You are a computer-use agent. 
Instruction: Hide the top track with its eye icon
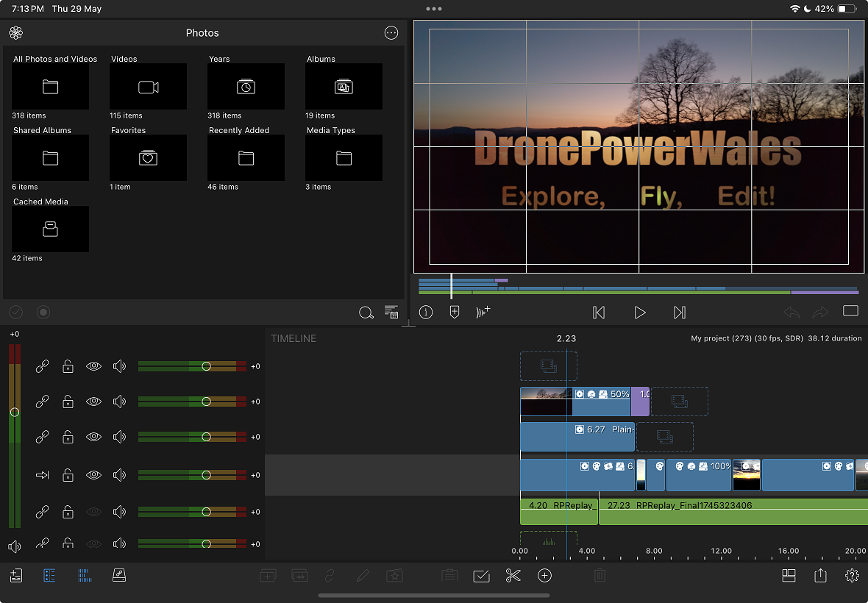(x=93, y=366)
